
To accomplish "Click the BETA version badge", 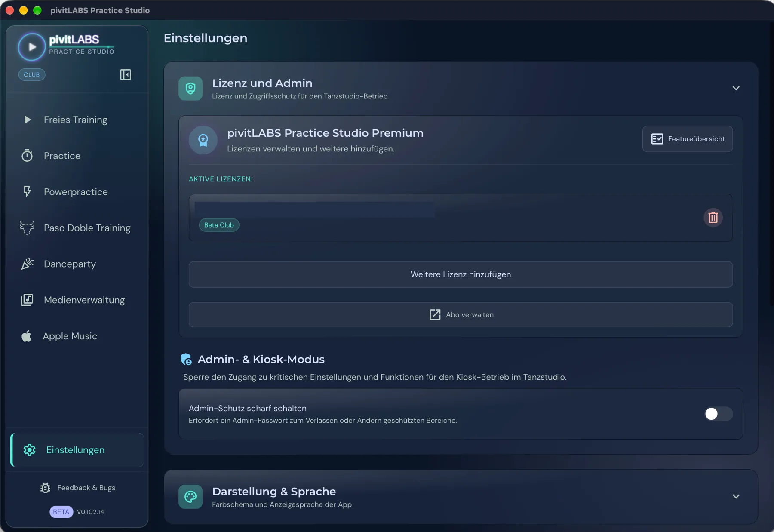I will point(61,512).
